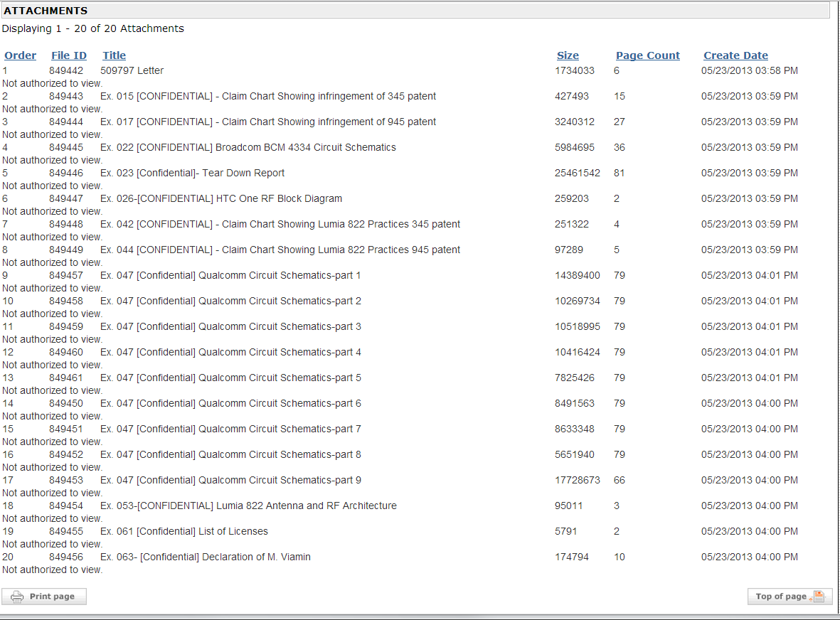Select size value 97289
The height and width of the screenshot is (620, 840).
point(568,250)
